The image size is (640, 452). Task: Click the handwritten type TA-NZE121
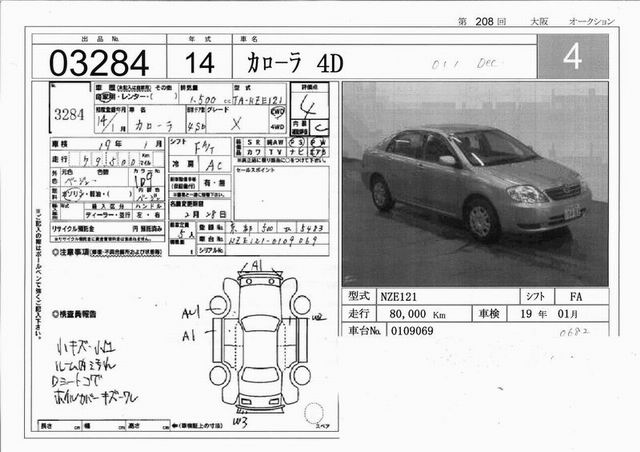(260, 99)
